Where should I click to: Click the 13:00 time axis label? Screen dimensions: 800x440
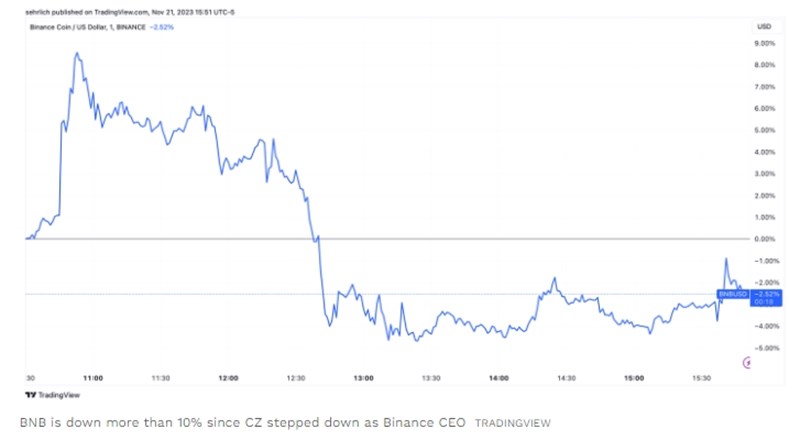point(364,378)
